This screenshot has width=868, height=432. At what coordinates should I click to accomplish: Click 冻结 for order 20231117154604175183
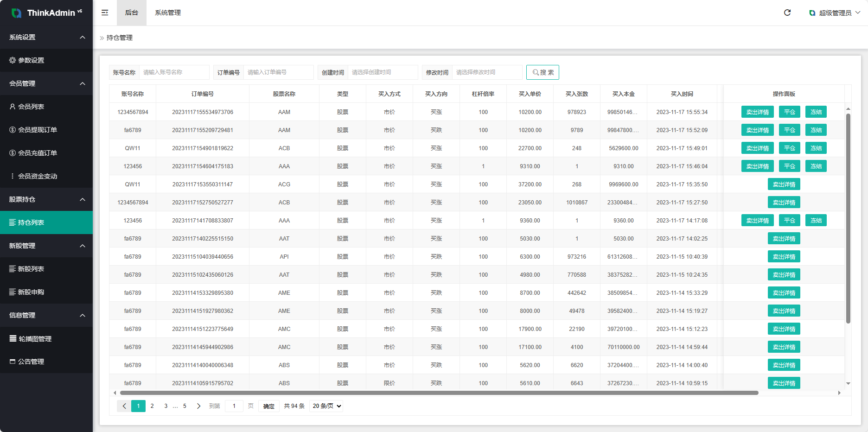coord(816,166)
